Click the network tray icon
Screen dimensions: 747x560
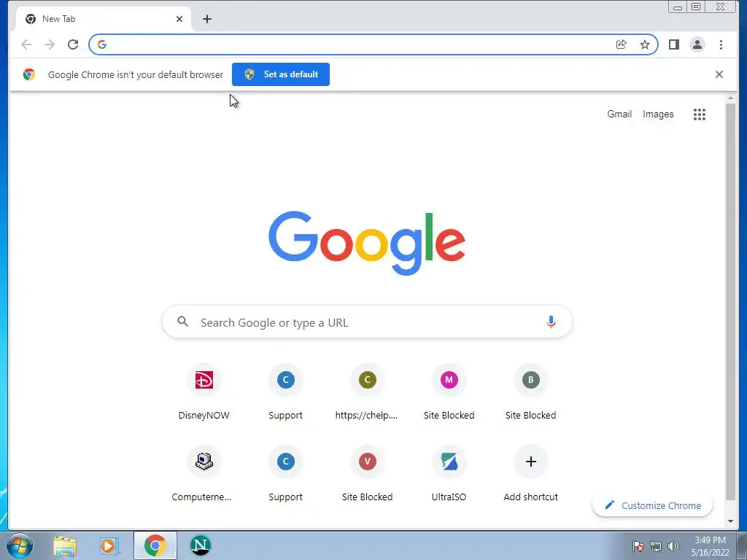656,546
